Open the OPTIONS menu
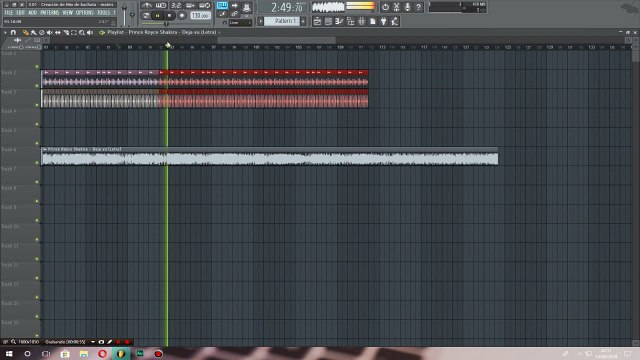 [x=84, y=13]
